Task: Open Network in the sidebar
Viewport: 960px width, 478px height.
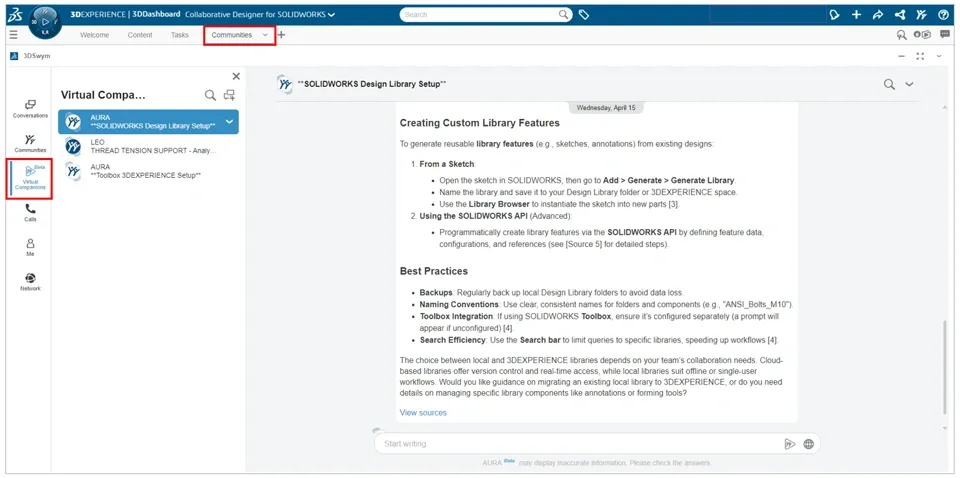Action: click(x=30, y=282)
